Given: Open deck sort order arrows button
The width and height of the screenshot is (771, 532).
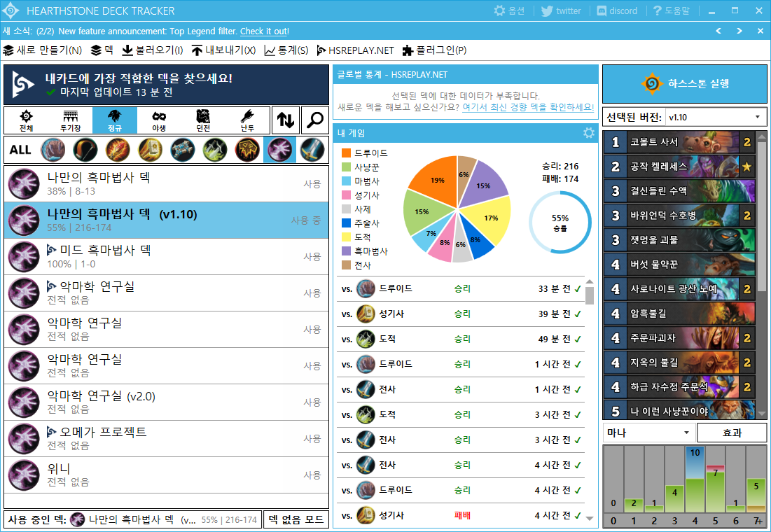Looking at the screenshot, I should pos(286,120).
